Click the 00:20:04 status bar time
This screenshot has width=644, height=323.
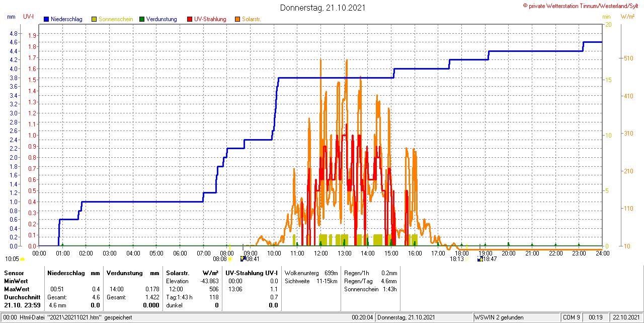click(362, 317)
